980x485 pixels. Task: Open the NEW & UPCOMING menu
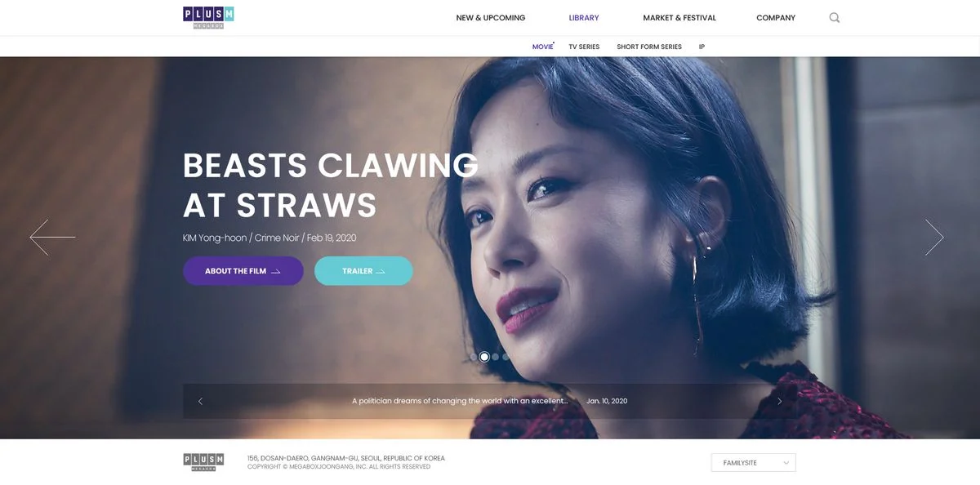tap(491, 18)
